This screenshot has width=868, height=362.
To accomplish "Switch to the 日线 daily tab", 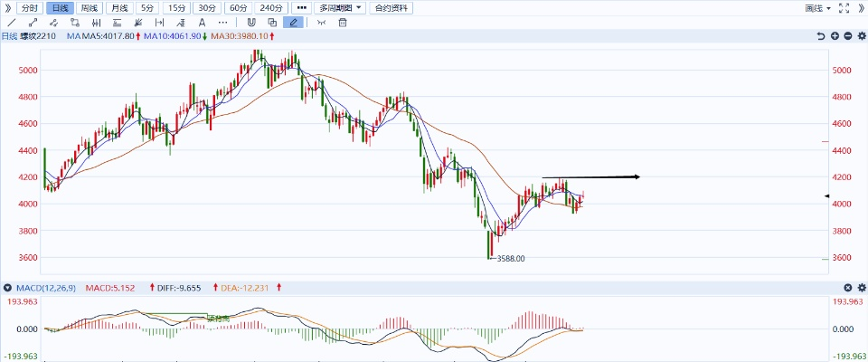I will 60,8.
